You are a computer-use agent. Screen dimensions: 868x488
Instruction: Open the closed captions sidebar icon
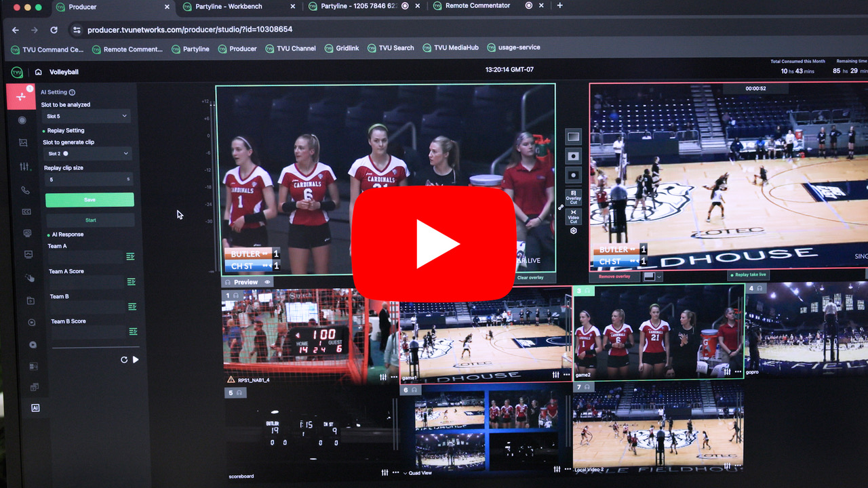click(x=26, y=211)
